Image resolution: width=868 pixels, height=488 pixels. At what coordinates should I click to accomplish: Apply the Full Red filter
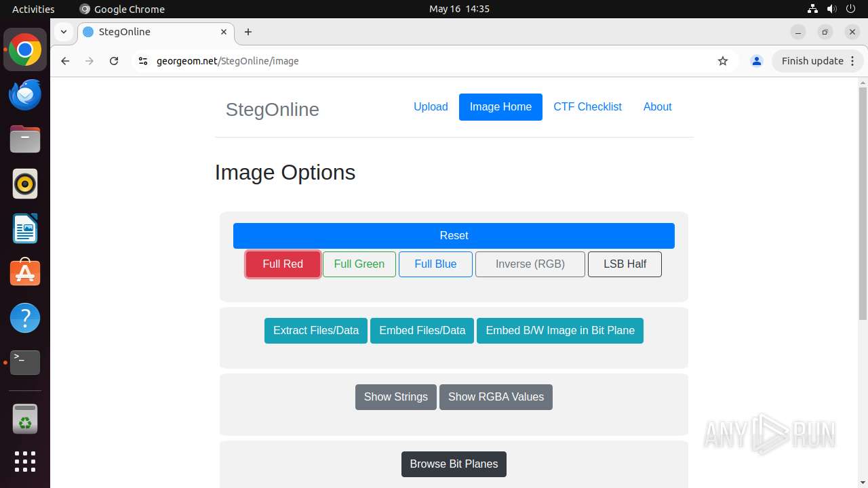283,264
